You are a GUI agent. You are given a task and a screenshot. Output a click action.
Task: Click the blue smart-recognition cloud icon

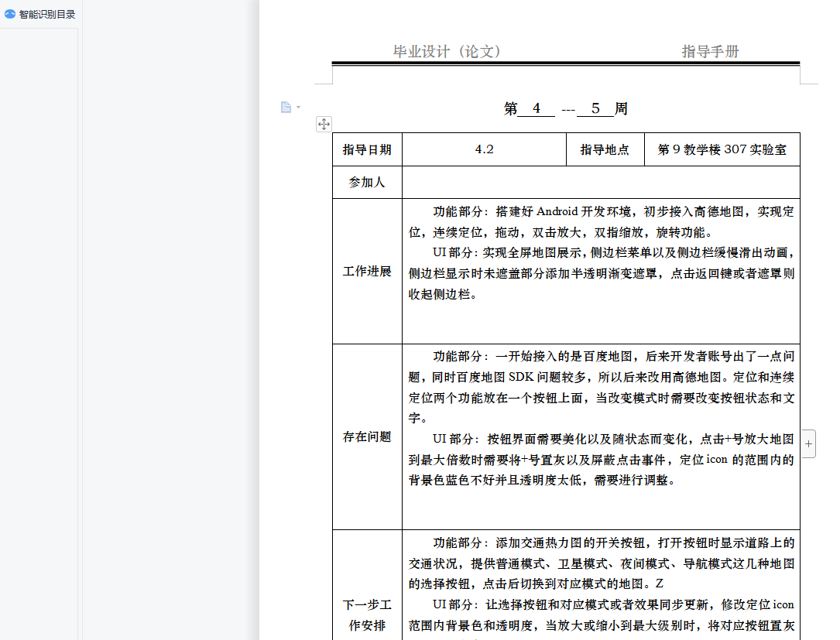point(9,15)
